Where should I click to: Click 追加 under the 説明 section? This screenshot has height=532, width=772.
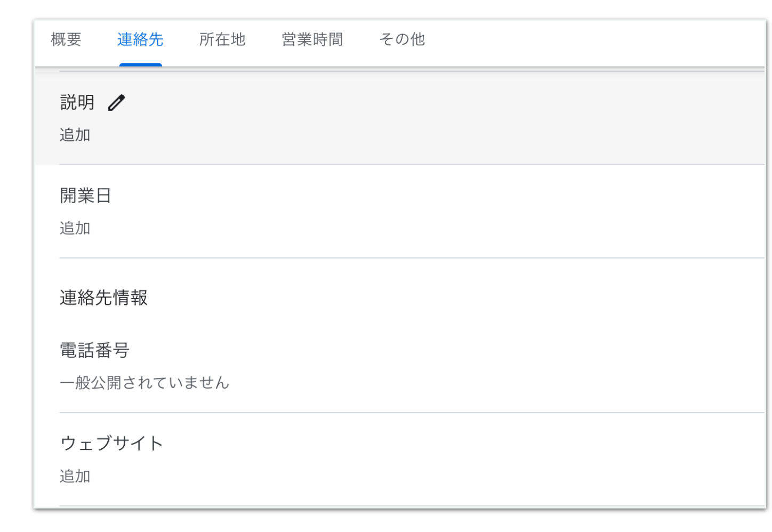coord(75,135)
